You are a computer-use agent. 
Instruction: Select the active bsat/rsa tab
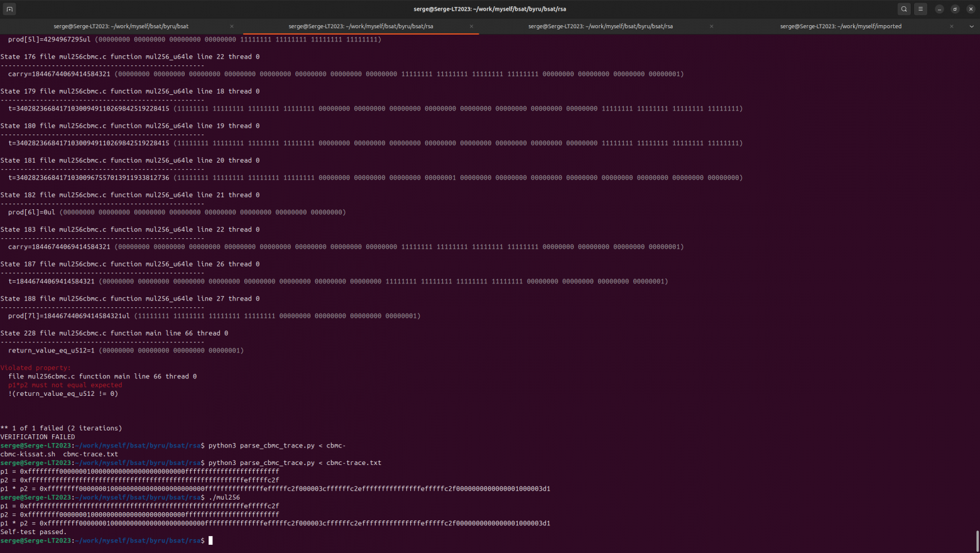click(x=361, y=26)
